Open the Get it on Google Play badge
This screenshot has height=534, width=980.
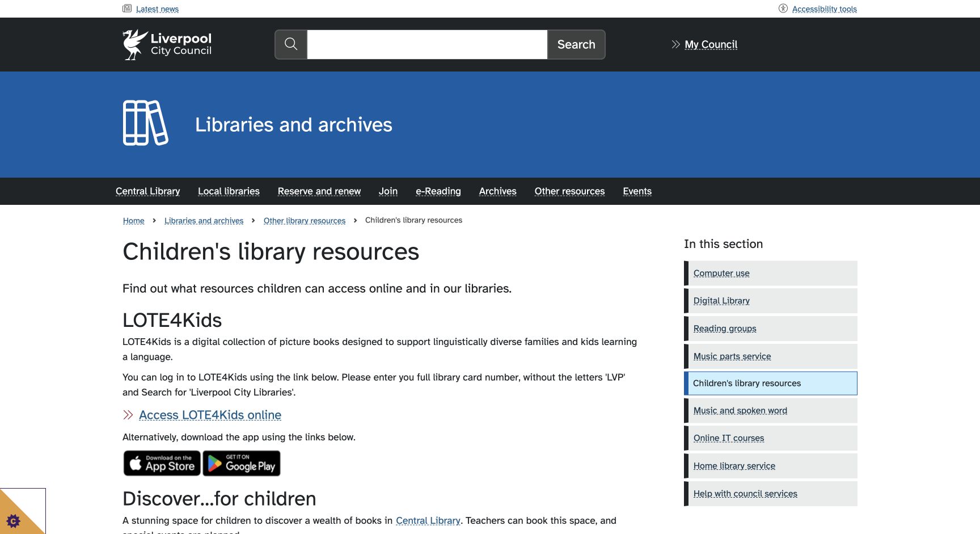(242, 463)
